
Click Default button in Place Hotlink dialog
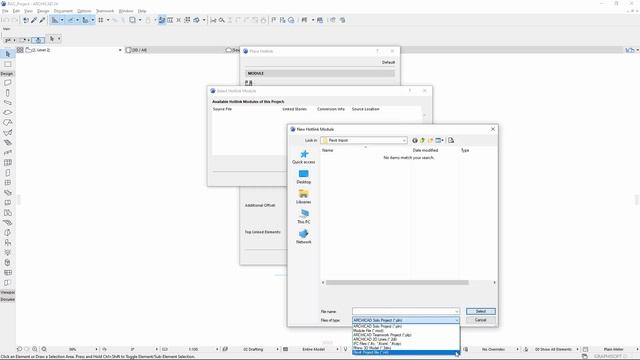388,62
